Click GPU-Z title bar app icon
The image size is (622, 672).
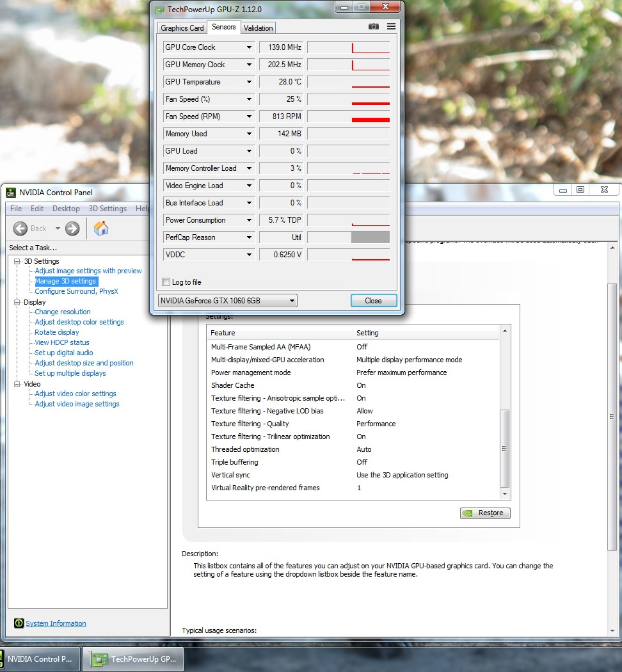point(160,10)
